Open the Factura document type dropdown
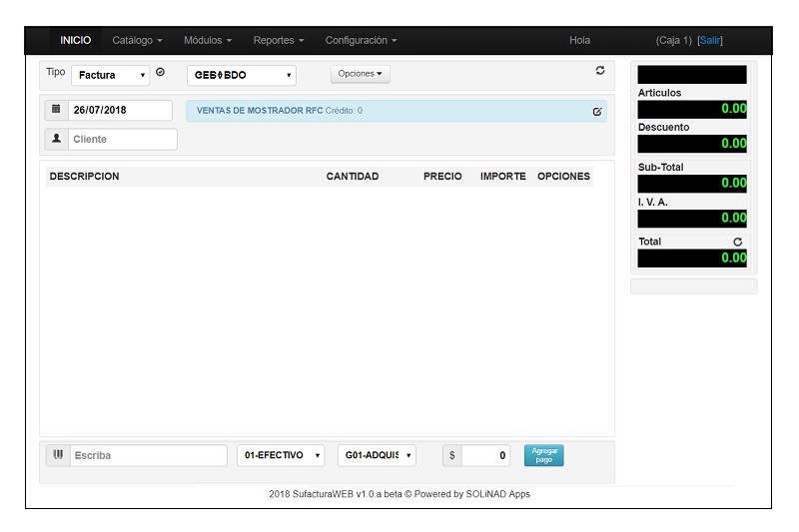 (x=111, y=75)
